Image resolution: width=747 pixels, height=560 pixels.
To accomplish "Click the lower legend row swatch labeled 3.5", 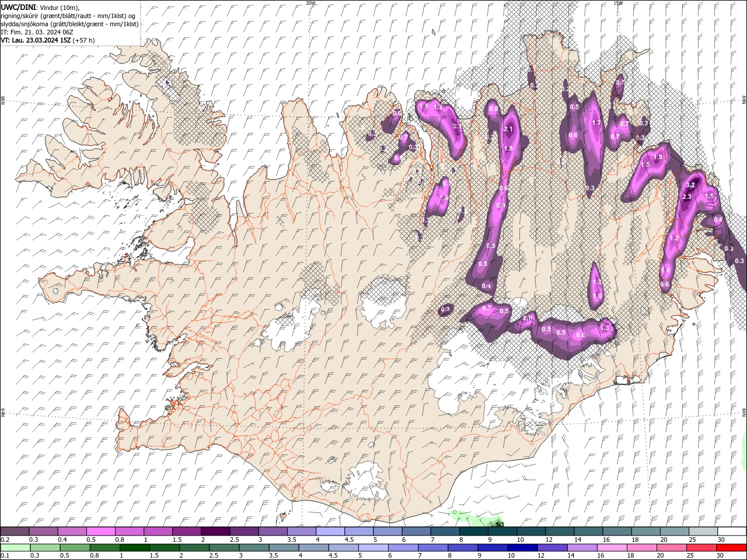I will [283, 547].
